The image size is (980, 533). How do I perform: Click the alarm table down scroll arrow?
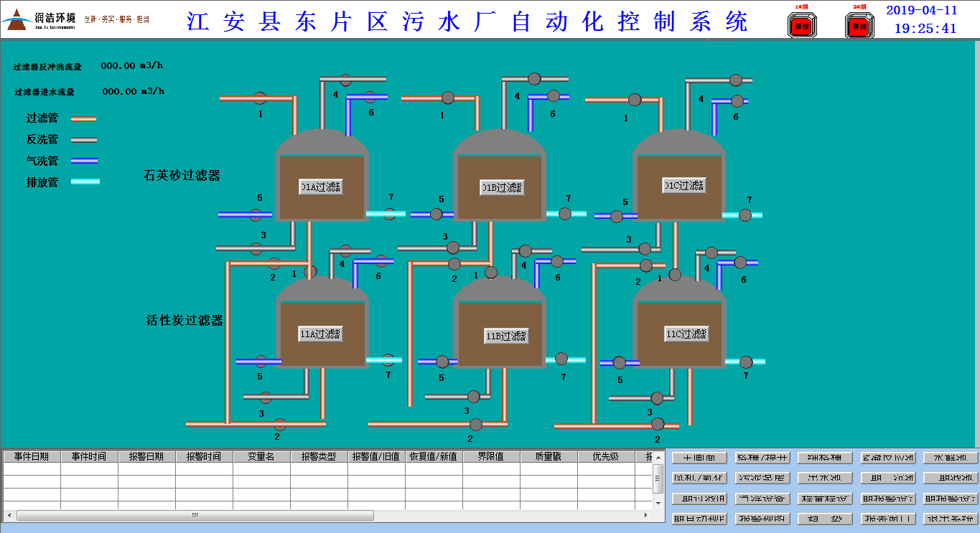[x=658, y=501]
